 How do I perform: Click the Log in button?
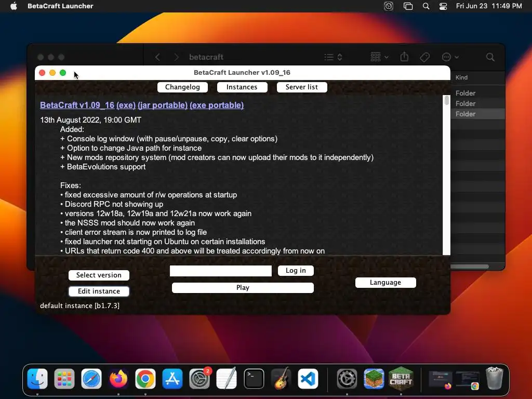pyautogui.click(x=296, y=270)
